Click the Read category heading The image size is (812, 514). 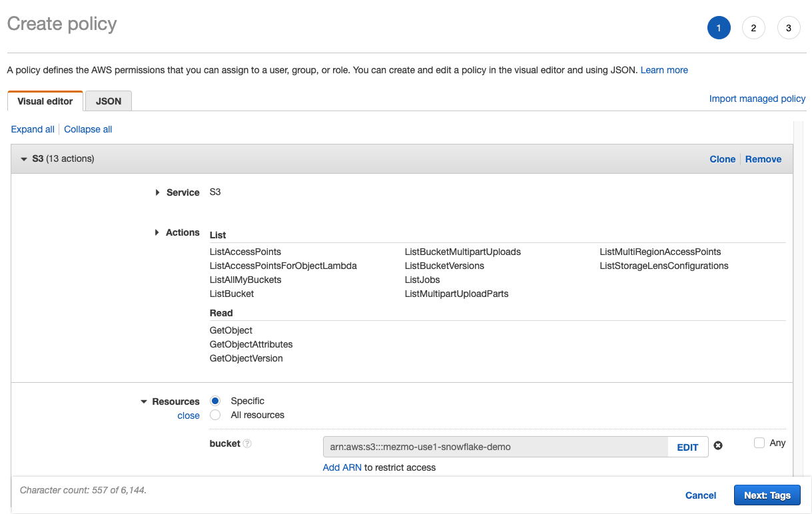click(x=221, y=313)
